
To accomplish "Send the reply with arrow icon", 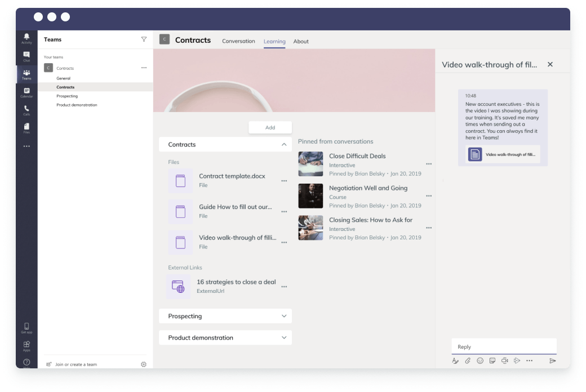I will point(553,360).
